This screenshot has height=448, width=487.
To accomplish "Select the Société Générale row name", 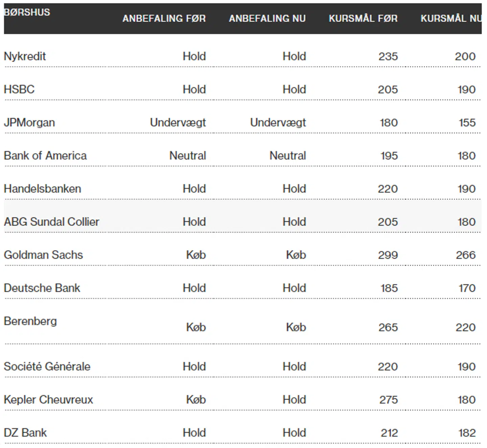I will pyautogui.click(x=47, y=367).
